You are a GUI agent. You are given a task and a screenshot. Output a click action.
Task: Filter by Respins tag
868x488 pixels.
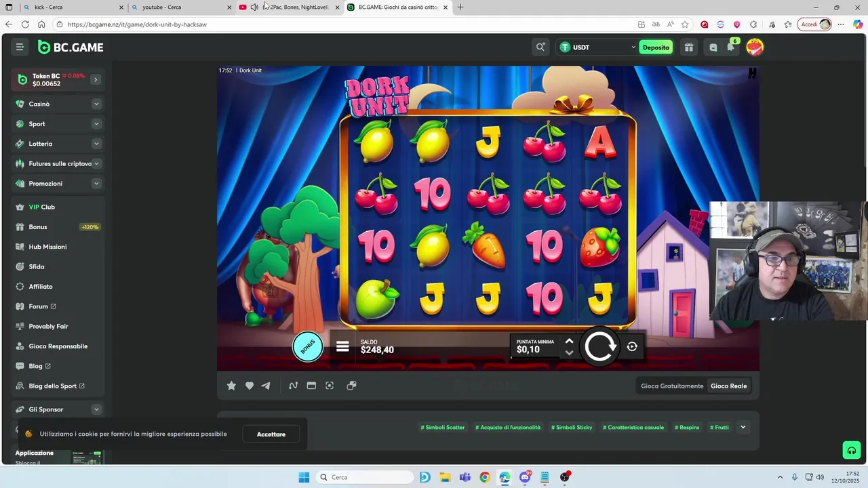pos(687,427)
